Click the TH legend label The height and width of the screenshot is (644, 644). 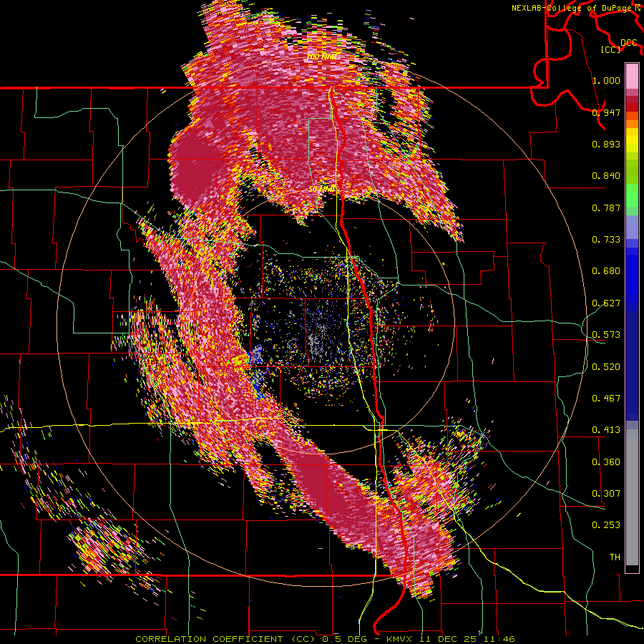[x=615, y=557]
